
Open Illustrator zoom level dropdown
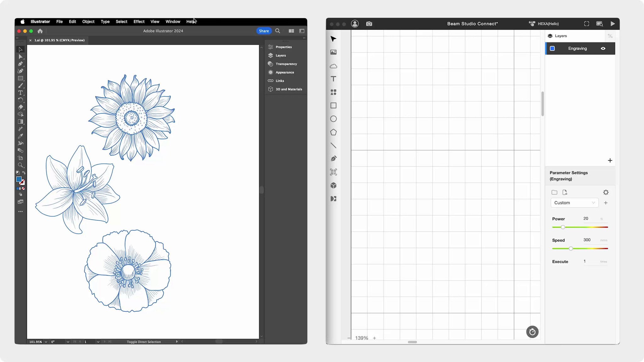click(46, 342)
